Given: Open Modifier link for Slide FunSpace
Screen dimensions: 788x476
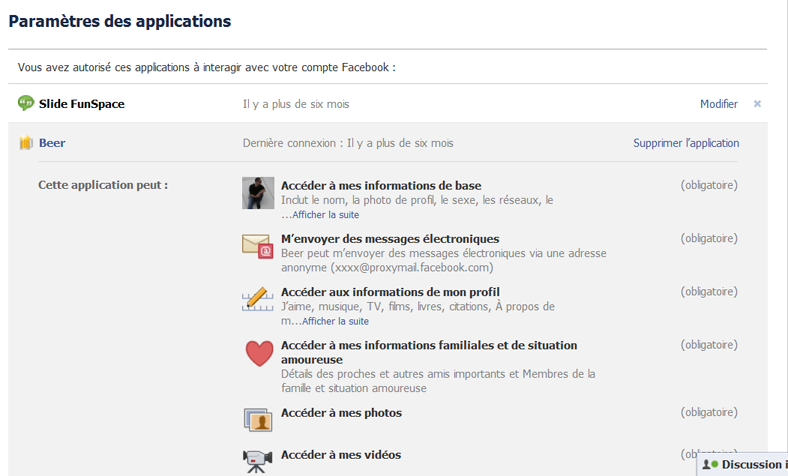Looking at the screenshot, I should [x=719, y=104].
